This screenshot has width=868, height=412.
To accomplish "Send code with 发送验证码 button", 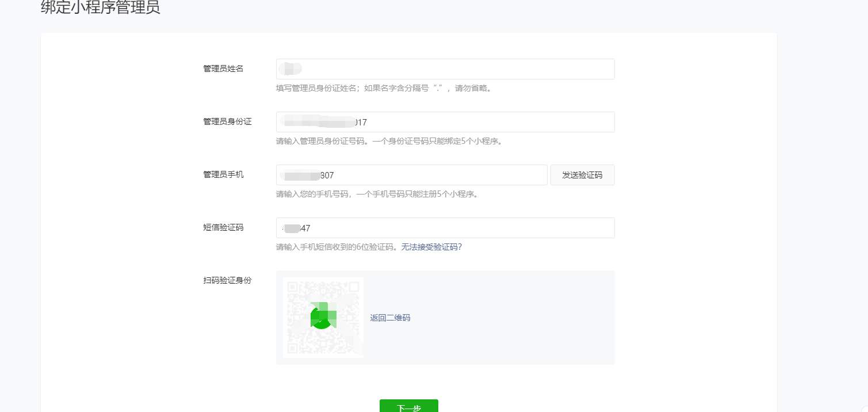I will tap(583, 175).
